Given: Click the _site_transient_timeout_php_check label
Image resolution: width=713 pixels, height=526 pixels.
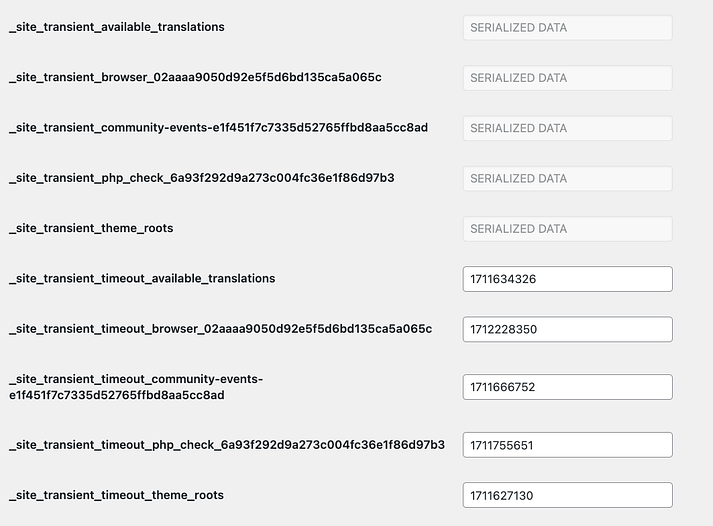Looking at the screenshot, I should click(x=227, y=444).
